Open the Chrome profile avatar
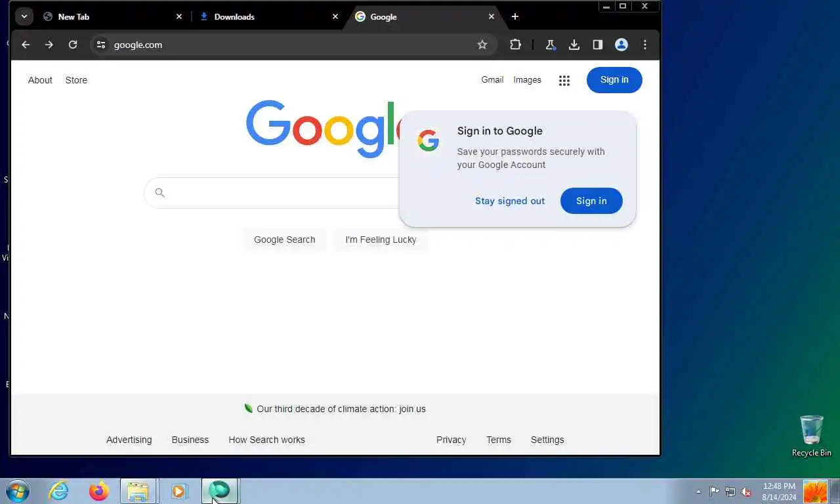Image resolution: width=840 pixels, height=504 pixels. (x=621, y=45)
